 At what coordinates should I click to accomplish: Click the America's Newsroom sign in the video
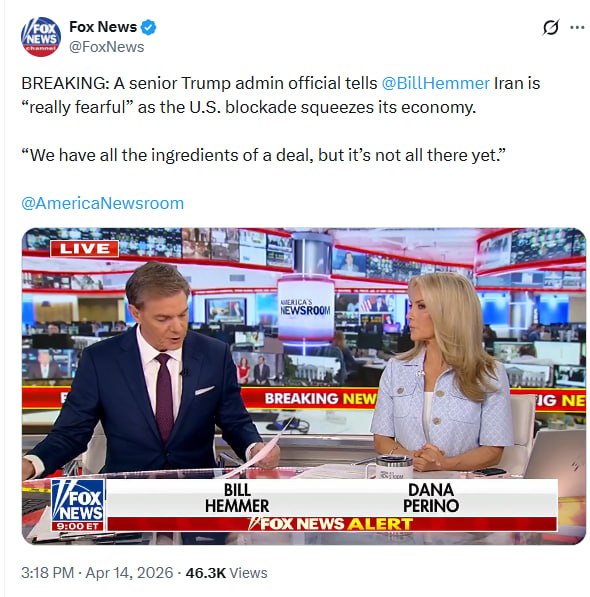pyautogui.click(x=305, y=308)
